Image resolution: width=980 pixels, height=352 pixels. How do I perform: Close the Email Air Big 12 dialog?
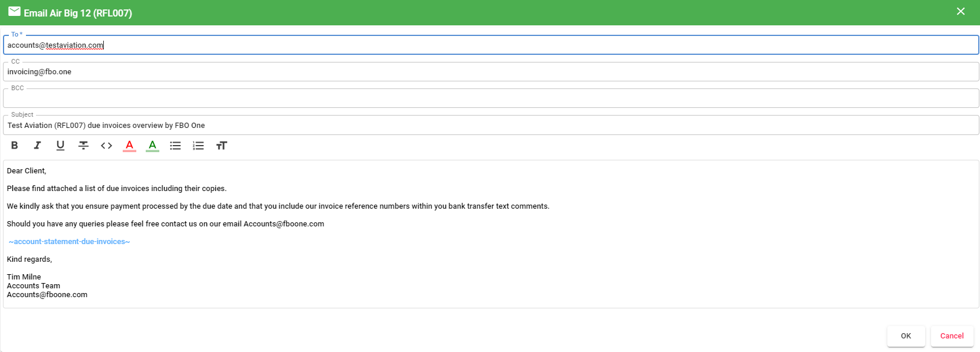961,12
